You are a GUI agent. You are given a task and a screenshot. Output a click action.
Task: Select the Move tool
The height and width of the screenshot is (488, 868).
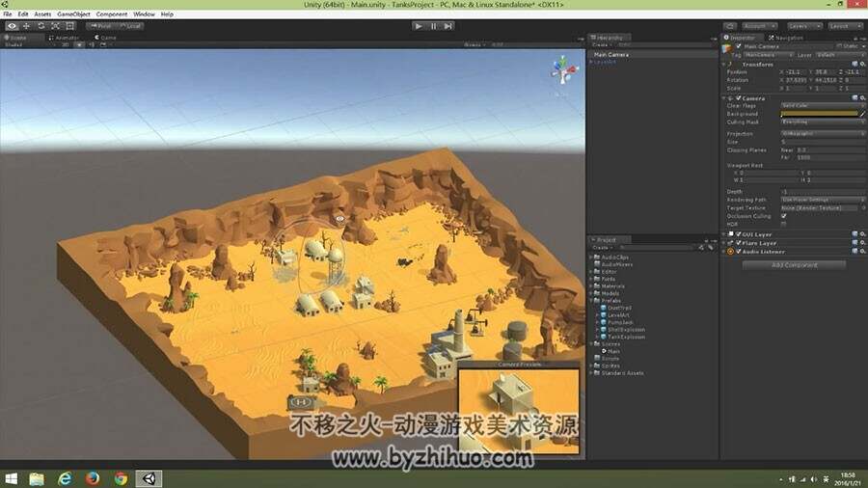pyautogui.click(x=26, y=26)
